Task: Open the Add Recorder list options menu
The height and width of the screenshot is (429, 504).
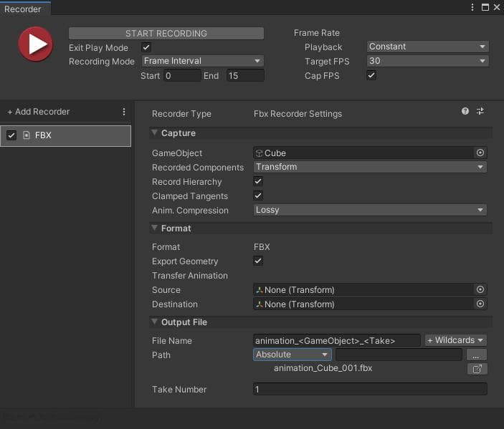Action: coord(124,112)
